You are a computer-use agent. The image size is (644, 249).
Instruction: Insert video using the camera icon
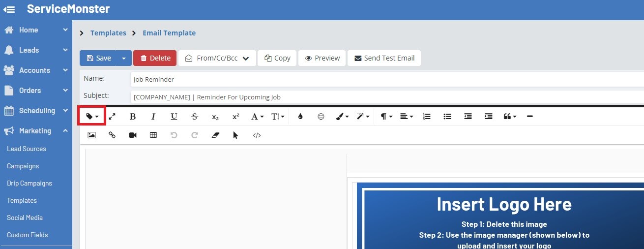pos(133,135)
